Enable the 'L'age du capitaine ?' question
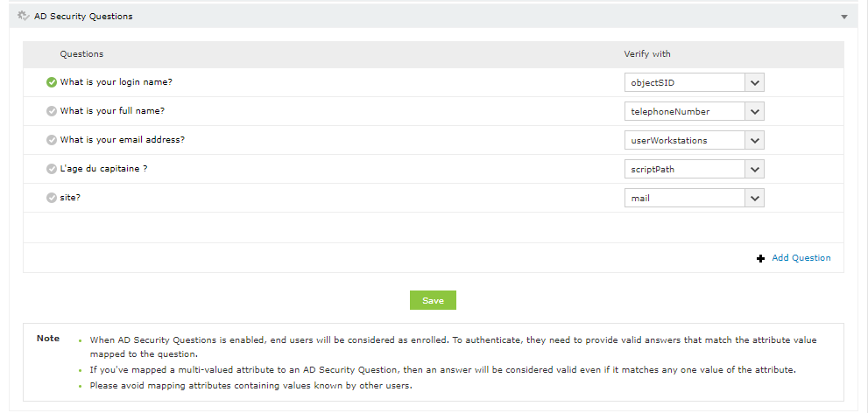This screenshot has width=868, height=413. (51, 169)
